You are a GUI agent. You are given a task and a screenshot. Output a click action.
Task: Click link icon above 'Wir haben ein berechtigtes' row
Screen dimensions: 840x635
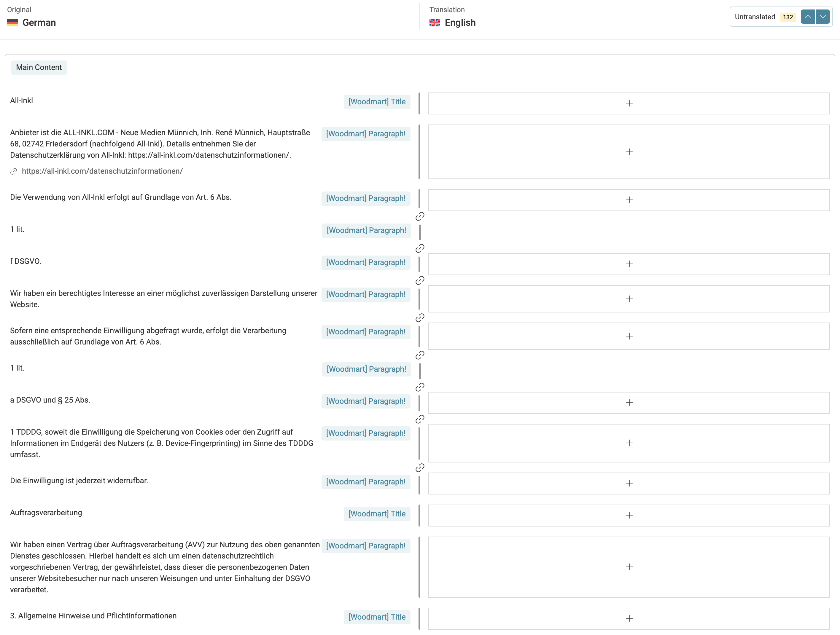pos(420,280)
